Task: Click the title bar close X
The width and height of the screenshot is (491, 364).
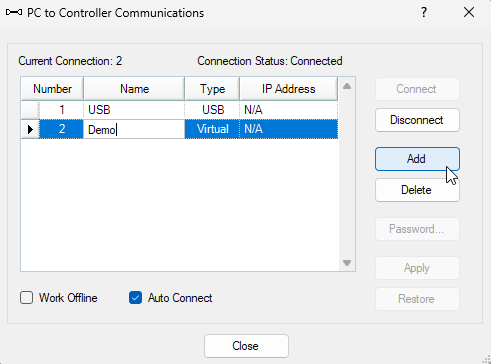Action: pos(469,13)
